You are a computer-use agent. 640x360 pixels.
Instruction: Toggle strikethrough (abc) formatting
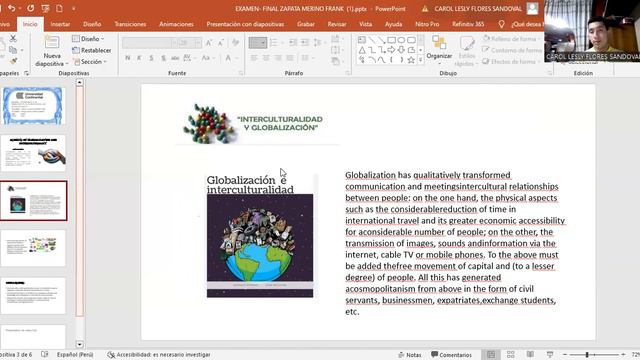coord(175,58)
